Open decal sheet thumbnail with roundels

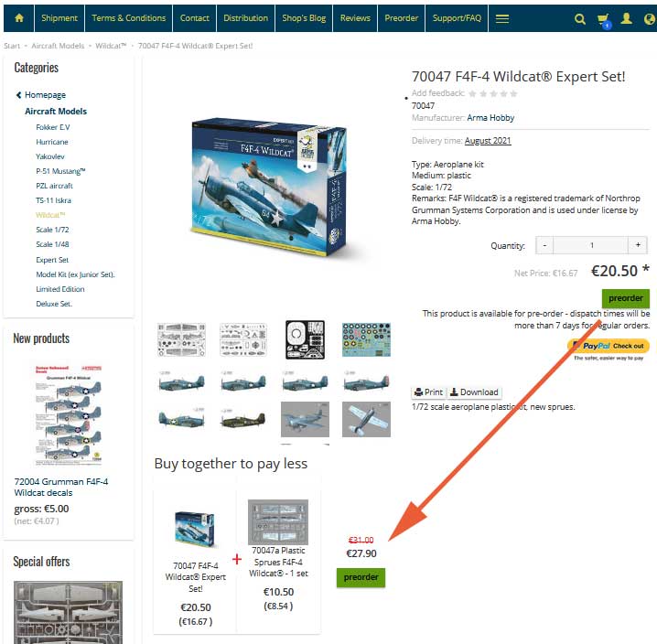[366, 339]
